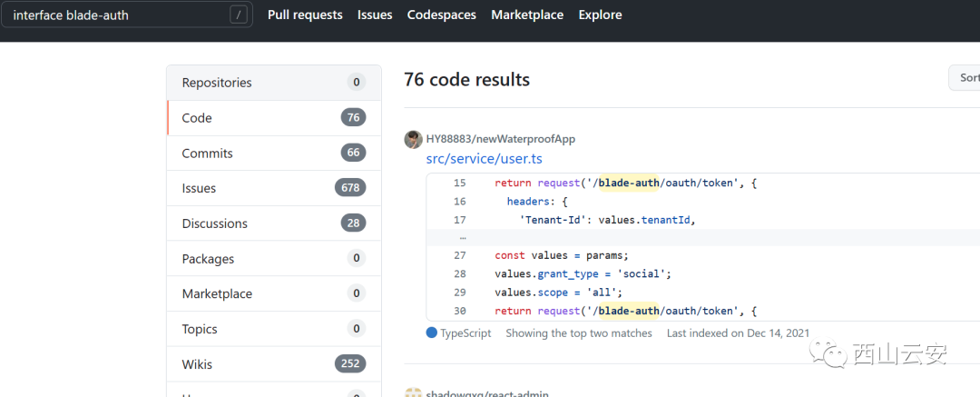Show Issues results in sidebar

click(x=199, y=188)
